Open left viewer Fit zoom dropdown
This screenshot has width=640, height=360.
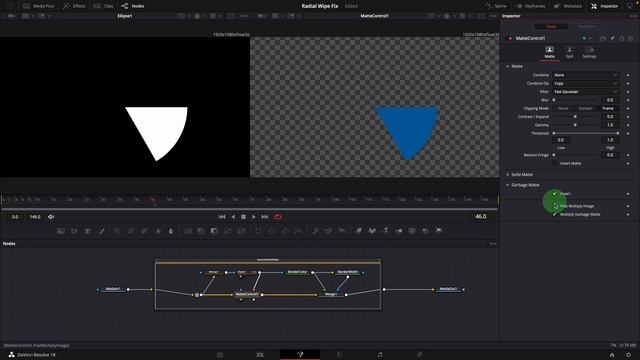12,16
